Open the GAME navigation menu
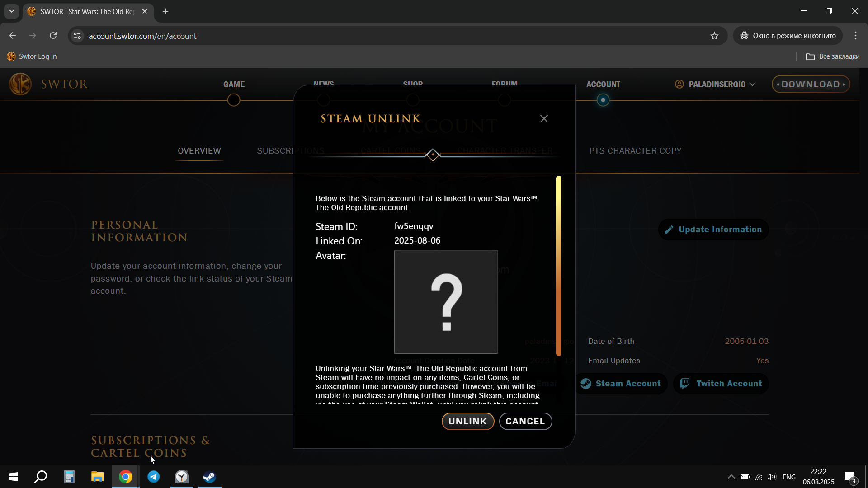 [x=234, y=84]
